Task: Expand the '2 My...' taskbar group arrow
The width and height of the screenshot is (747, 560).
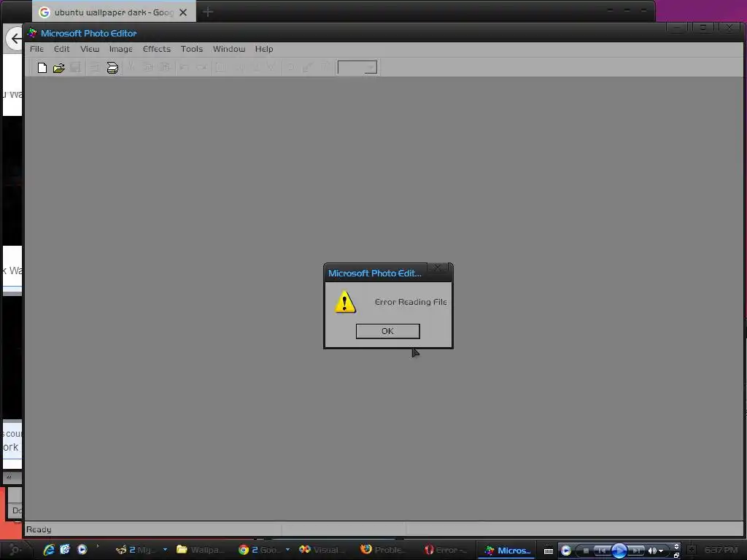Action: coord(166,550)
